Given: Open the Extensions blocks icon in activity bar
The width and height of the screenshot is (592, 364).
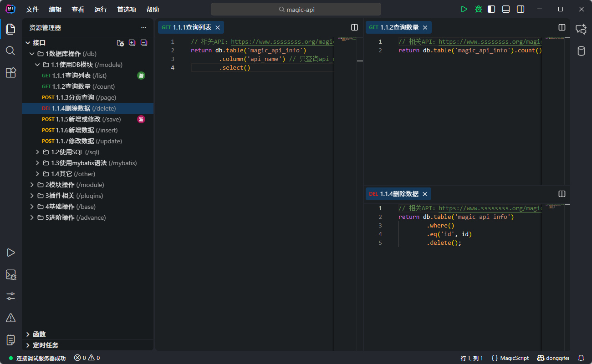Looking at the screenshot, I should [x=11, y=72].
